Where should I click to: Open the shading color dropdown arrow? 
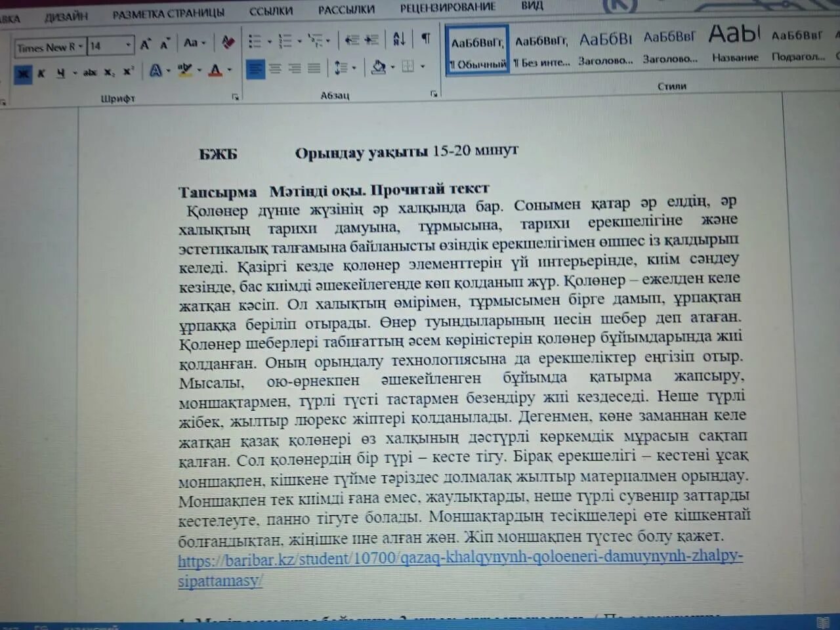pos(392,67)
